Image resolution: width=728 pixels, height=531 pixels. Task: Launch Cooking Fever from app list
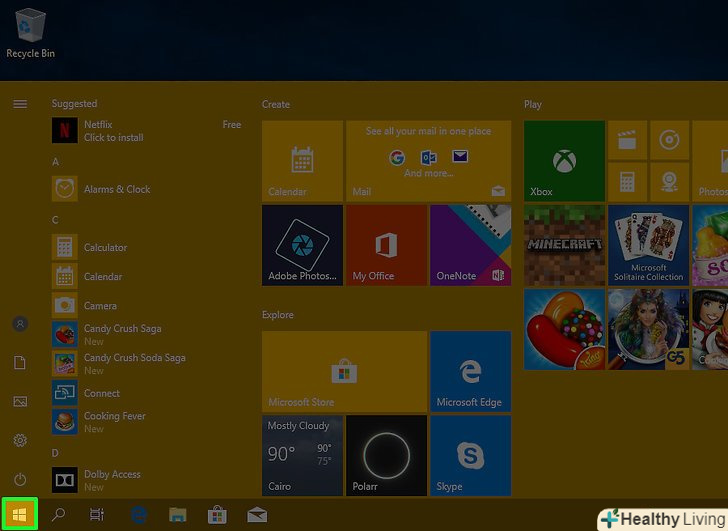[x=146, y=422]
